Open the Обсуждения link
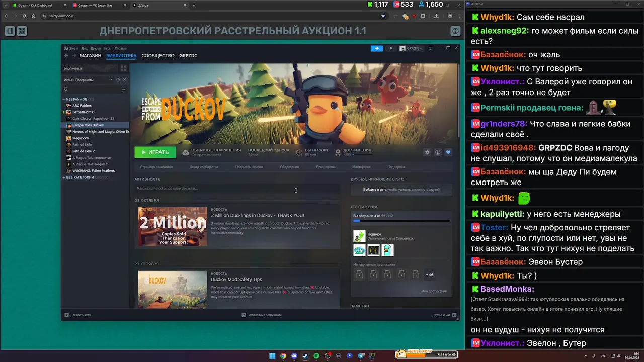The width and height of the screenshot is (644, 362). coord(289,167)
